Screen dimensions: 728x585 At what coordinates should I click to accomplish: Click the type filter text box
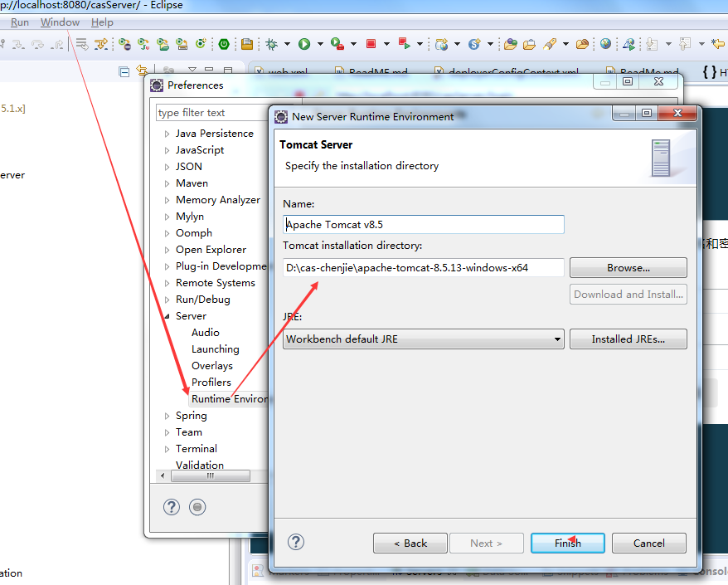[x=212, y=113]
